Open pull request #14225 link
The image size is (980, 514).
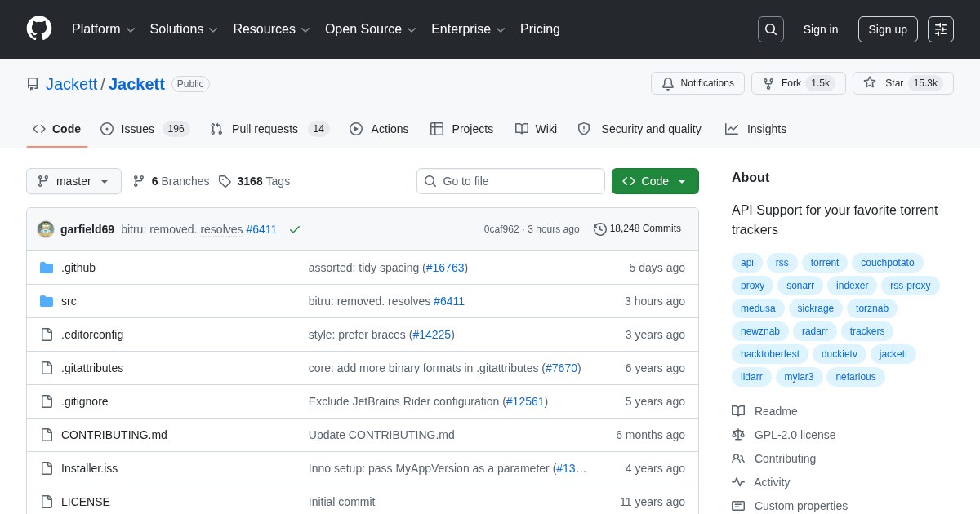point(432,335)
